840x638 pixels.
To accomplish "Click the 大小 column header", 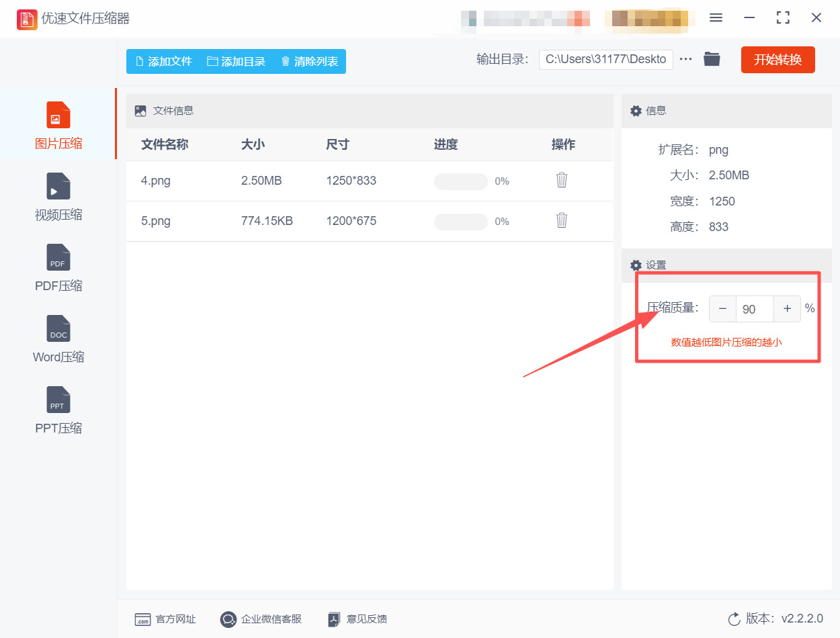I will 253,144.
